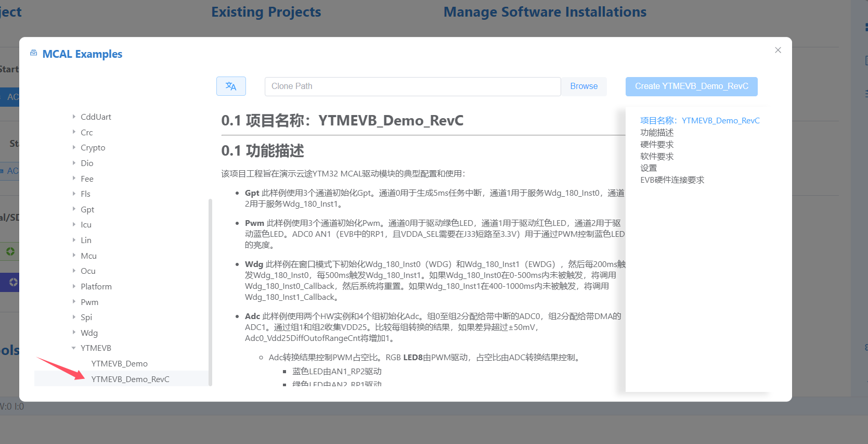
Task: Click the Clone Path input field
Action: [412, 86]
